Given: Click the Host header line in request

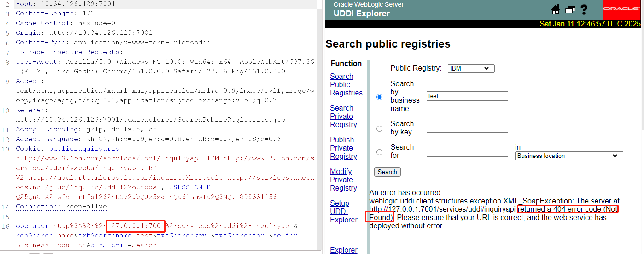Looking at the screenshot, I should coord(65,4).
